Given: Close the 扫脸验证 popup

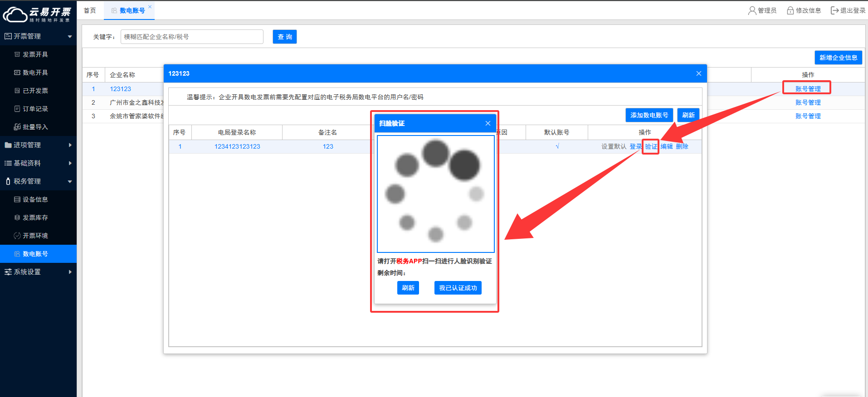Looking at the screenshot, I should (x=488, y=123).
